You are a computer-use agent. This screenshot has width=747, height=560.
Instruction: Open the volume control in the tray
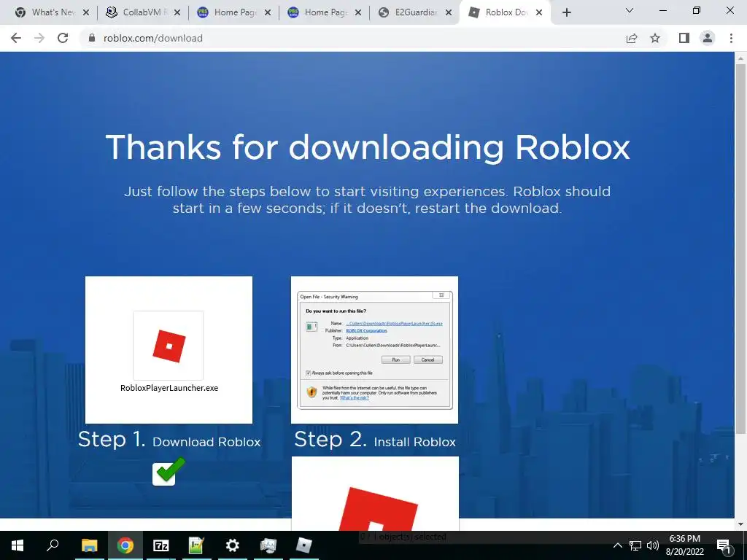653,545
